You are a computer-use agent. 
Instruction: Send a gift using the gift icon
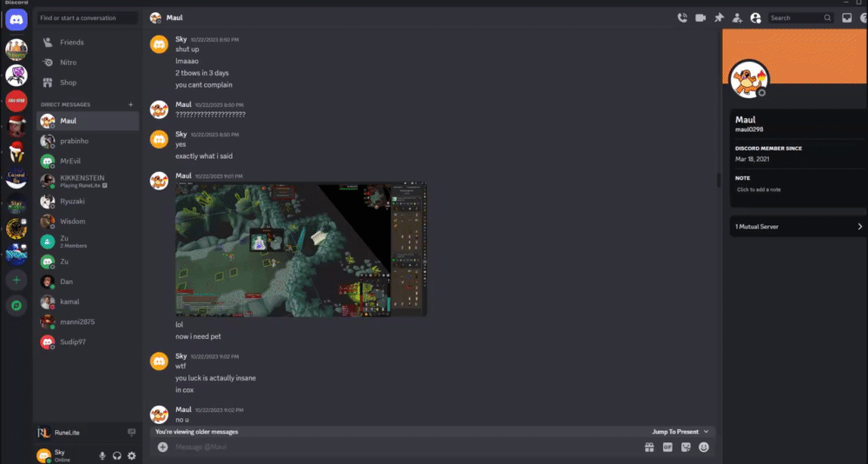pos(649,447)
